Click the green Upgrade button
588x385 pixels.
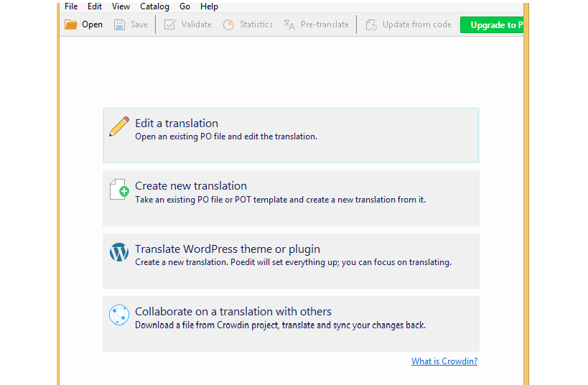tap(492, 24)
